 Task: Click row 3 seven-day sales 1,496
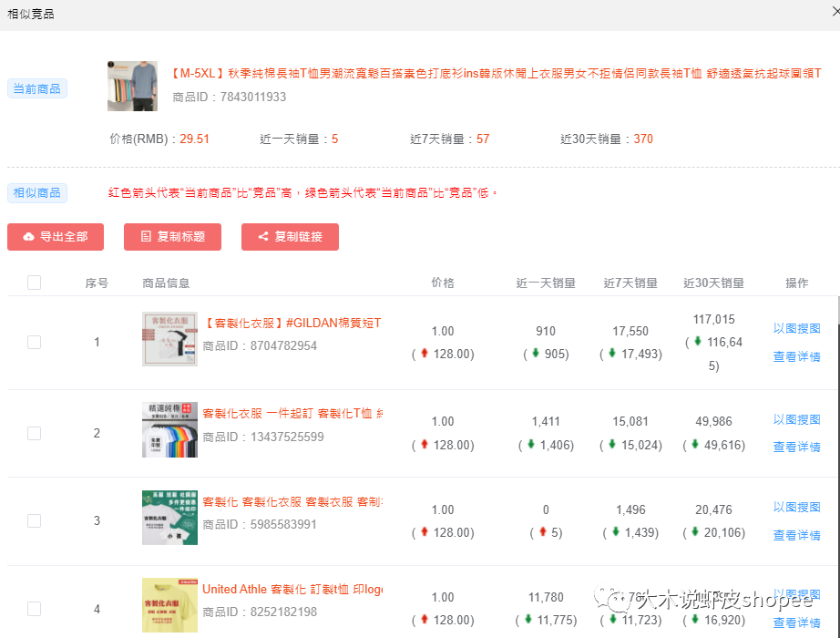(x=630, y=509)
